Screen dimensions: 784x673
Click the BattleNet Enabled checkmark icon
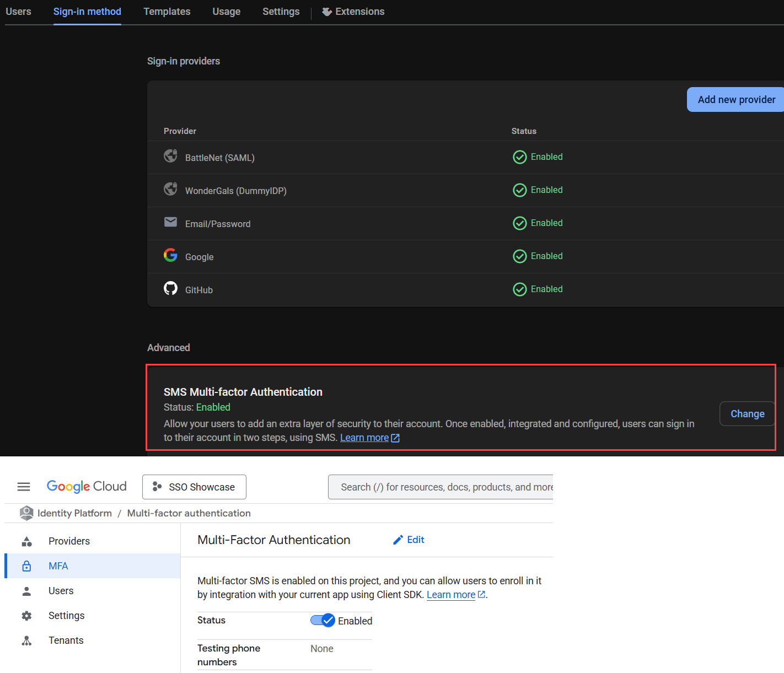[x=519, y=157]
